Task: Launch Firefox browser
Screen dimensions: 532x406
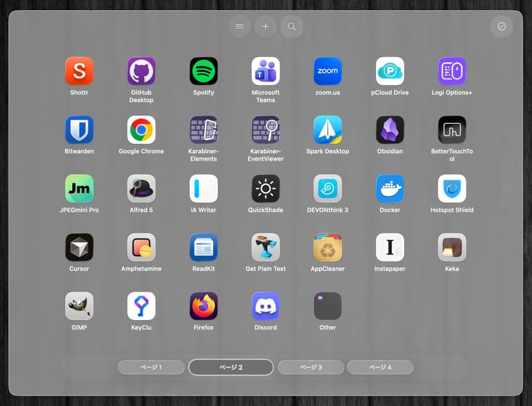Action: [204, 306]
